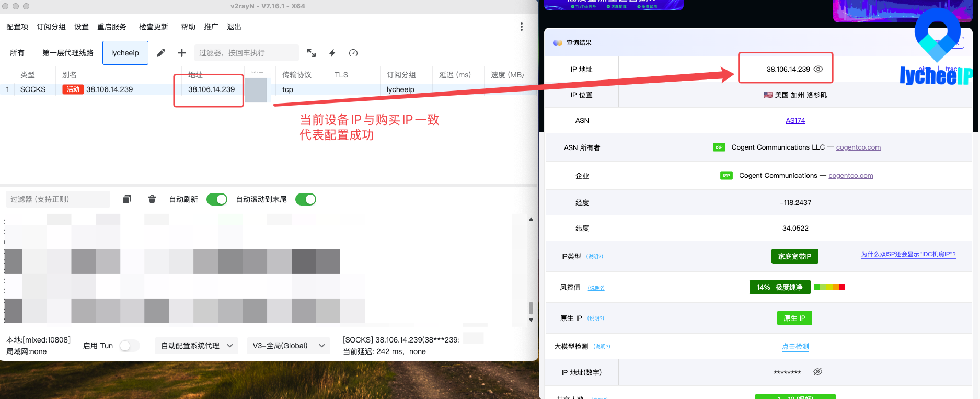Click the copy log icon

tap(127, 199)
